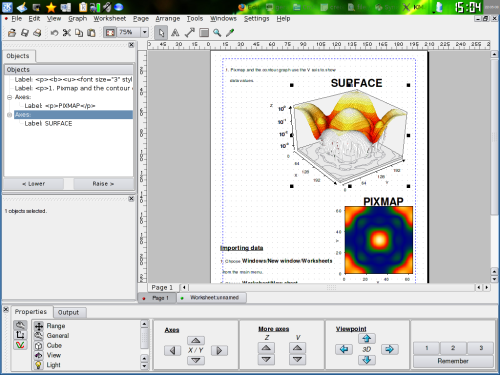Click the Z axis up arrow
This screenshot has height=375, width=500.
tap(266, 348)
